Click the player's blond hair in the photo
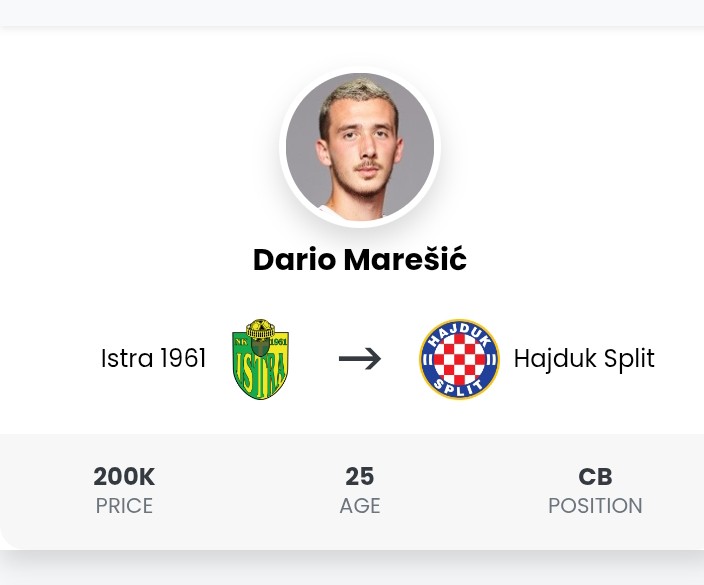Image resolution: width=704 pixels, height=585 pixels. click(x=358, y=94)
